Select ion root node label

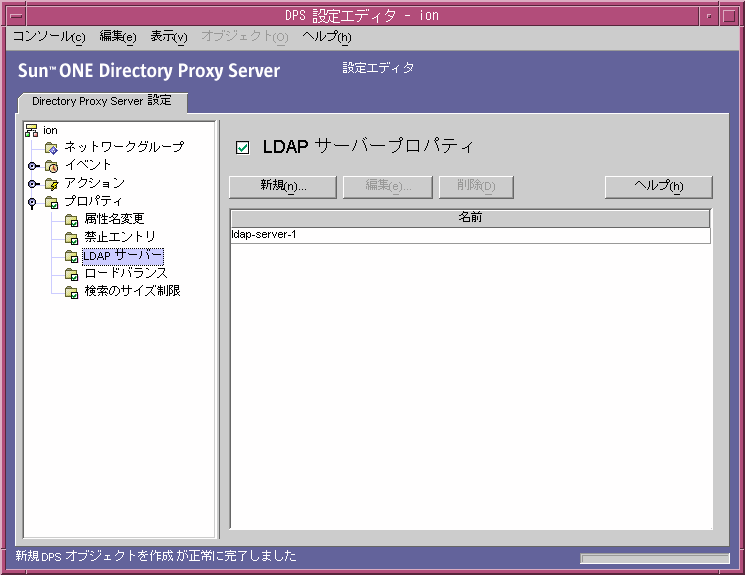tap(50, 130)
